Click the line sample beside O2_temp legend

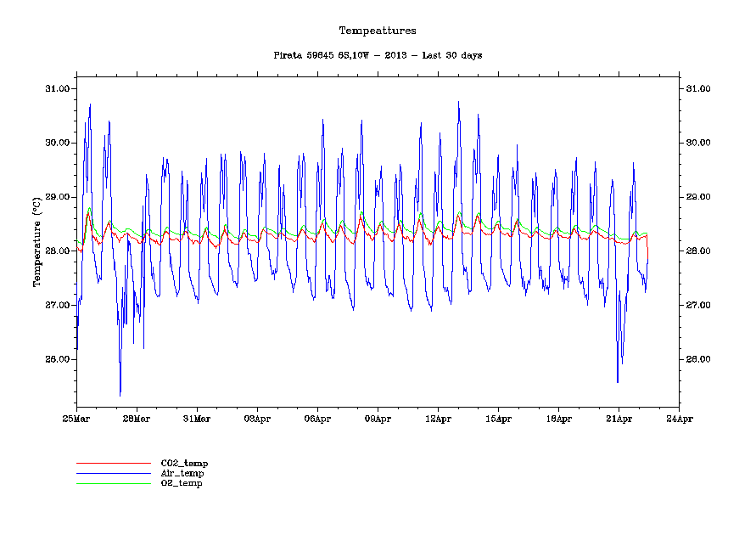tap(113, 483)
